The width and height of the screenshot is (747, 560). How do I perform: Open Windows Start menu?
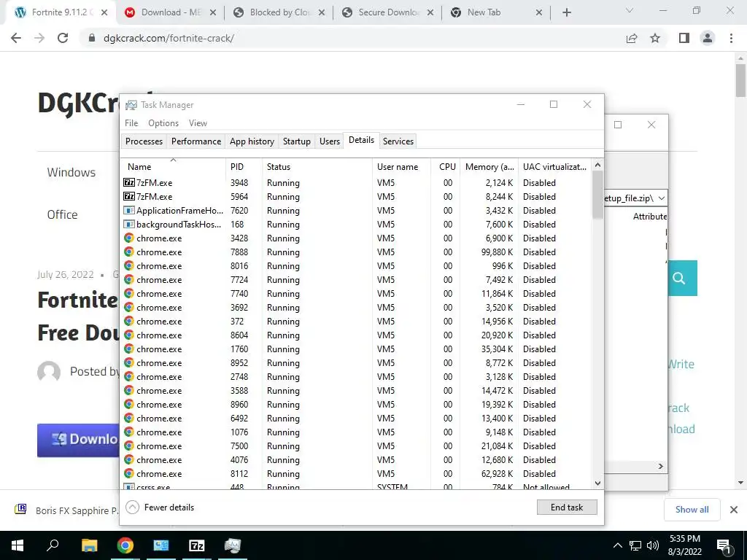click(x=18, y=545)
